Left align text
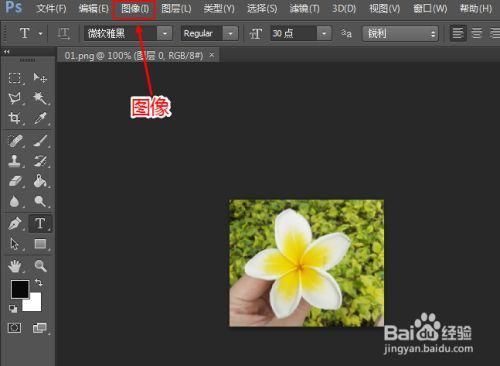 tap(458, 33)
